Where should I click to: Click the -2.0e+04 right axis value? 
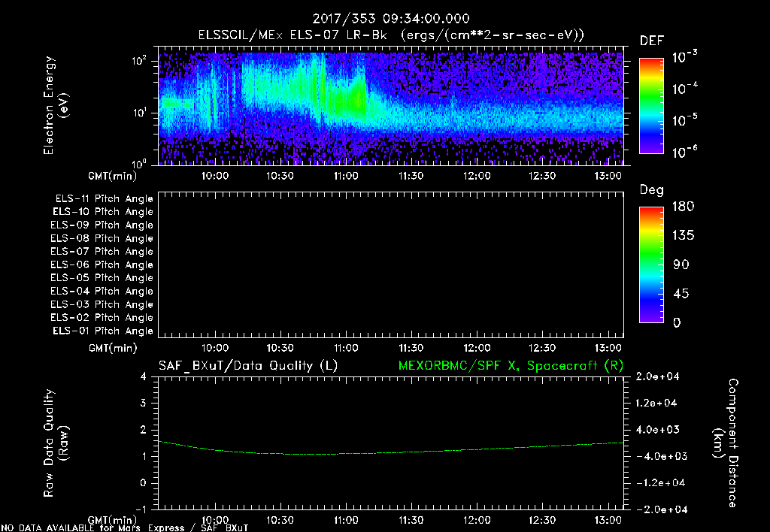(660, 509)
